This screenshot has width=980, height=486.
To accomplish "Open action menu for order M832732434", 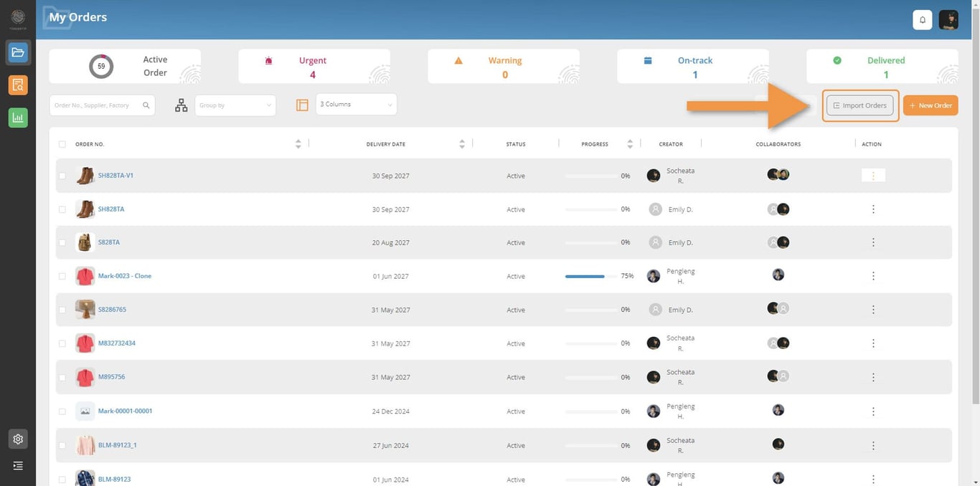I will (x=873, y=343).
